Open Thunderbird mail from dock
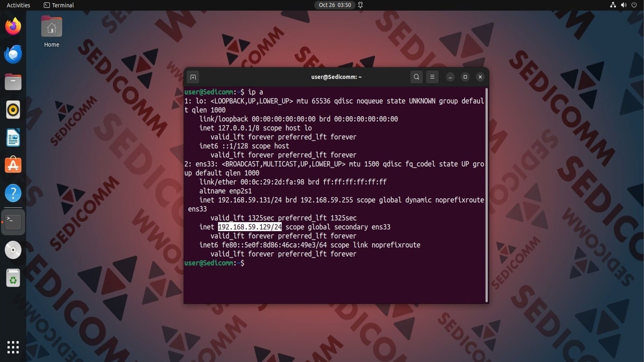The image size is (644, 362). (x=13, y=54)
